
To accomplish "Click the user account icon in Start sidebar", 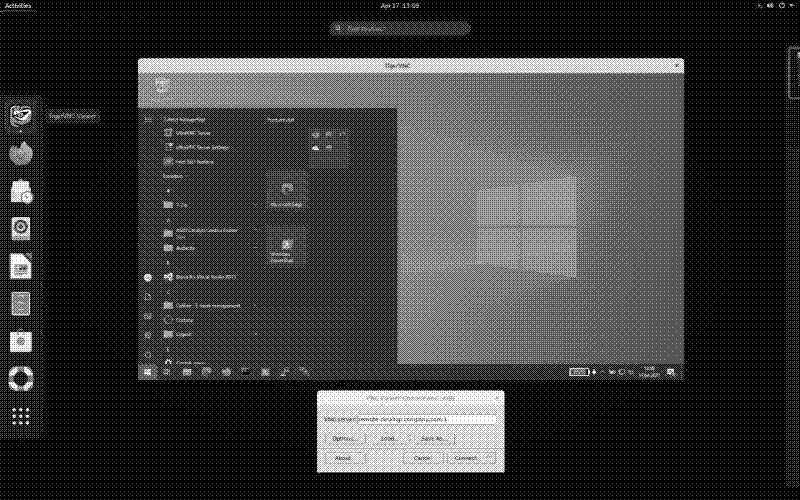I will (148, 278).
